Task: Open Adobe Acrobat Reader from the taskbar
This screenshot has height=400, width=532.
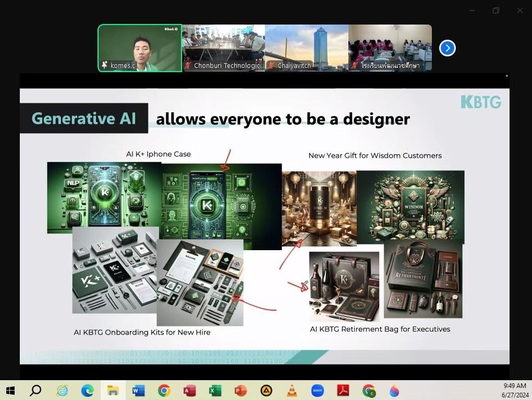Action: [x=343, y=390]
